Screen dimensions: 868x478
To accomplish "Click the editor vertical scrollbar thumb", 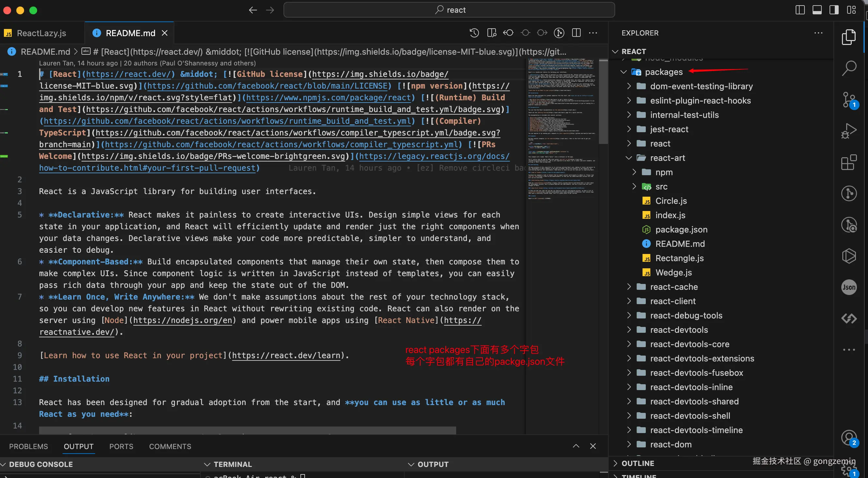I will 603,101.
